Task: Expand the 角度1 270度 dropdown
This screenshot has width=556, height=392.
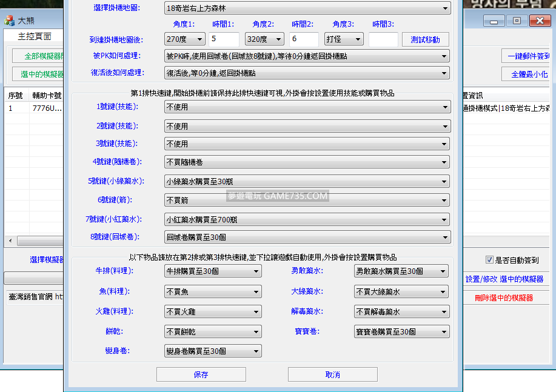Action: tap(184, 39)
